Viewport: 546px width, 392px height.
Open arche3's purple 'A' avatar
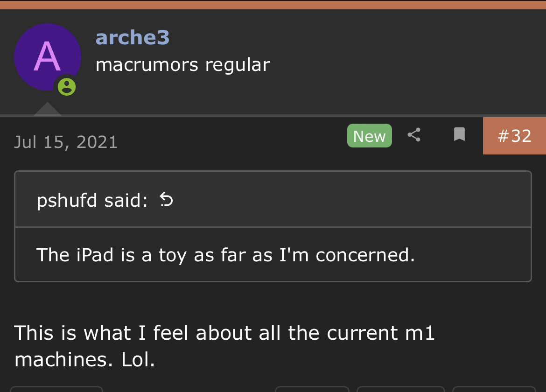coord(48,57)
